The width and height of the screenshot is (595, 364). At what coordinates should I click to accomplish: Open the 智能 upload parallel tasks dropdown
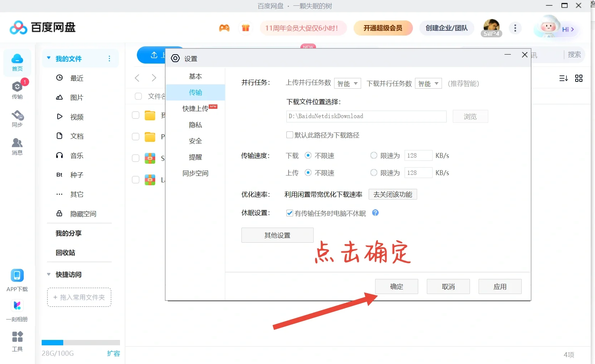point(347,83)
